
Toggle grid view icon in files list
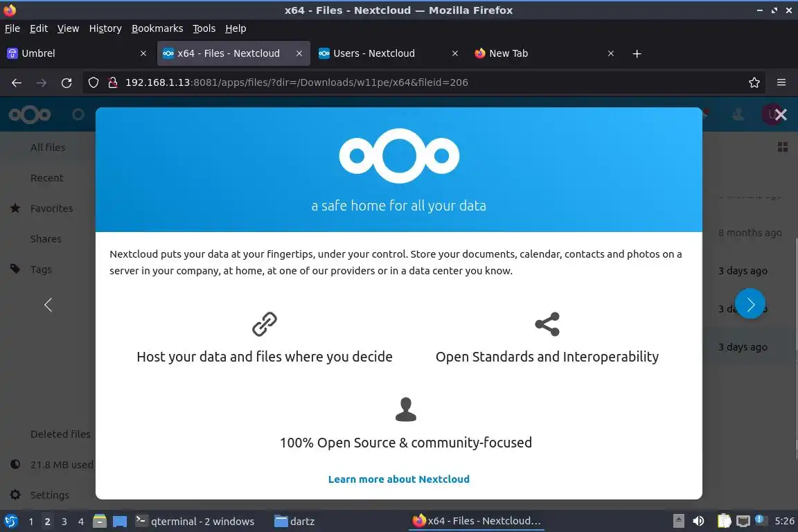782,147
